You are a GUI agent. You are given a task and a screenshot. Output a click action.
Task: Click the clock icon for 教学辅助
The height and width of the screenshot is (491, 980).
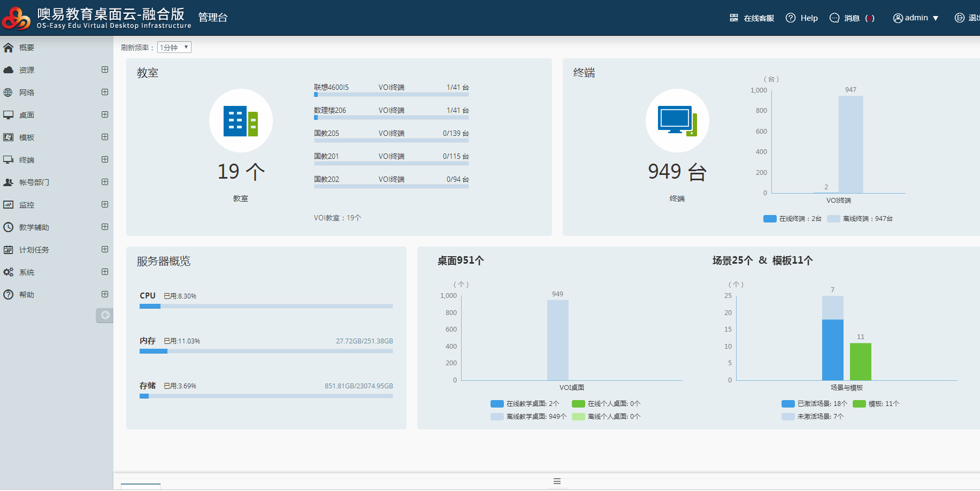pyautogui.click(x=8, y=227)
